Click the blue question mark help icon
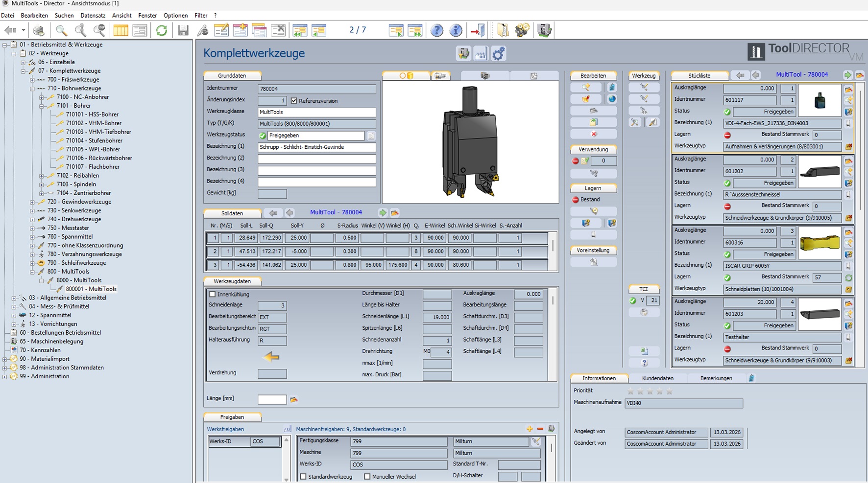The height and width of the screenshot is (483, 868). coord(437,30)
